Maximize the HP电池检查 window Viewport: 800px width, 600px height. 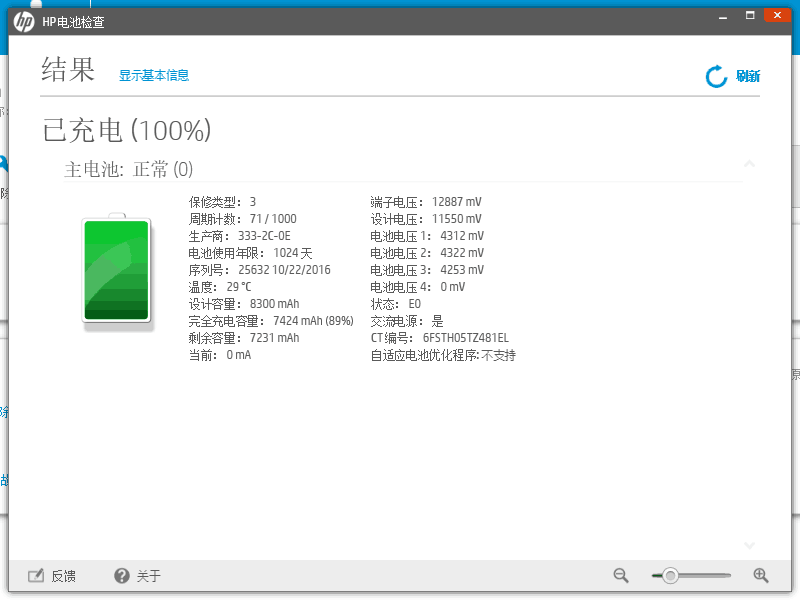749,15
